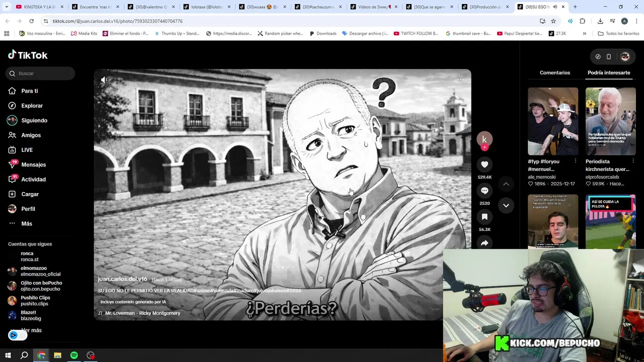Open Cargar upload page

30,194
